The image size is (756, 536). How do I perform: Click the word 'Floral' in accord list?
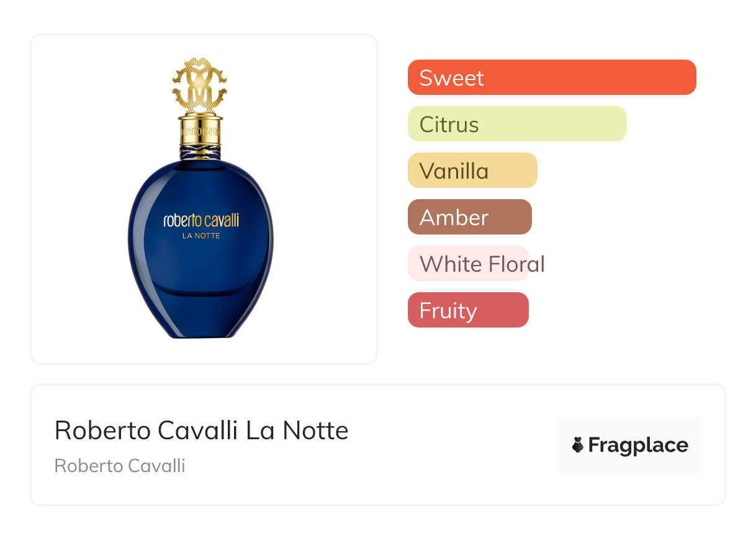click(x=516, y=264)
